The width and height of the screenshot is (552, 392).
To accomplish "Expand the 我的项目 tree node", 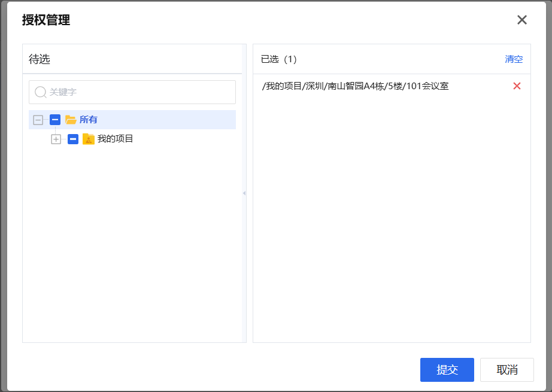I will pos(56,139).
